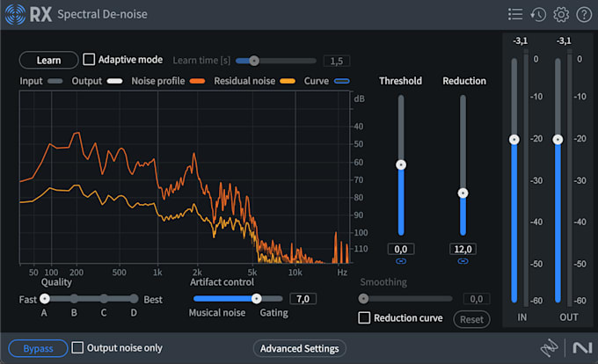The image size is (598, 364).
Task: Click the IN peak readout -3,1
Action: pyautogui.click(x=521, y=40)
